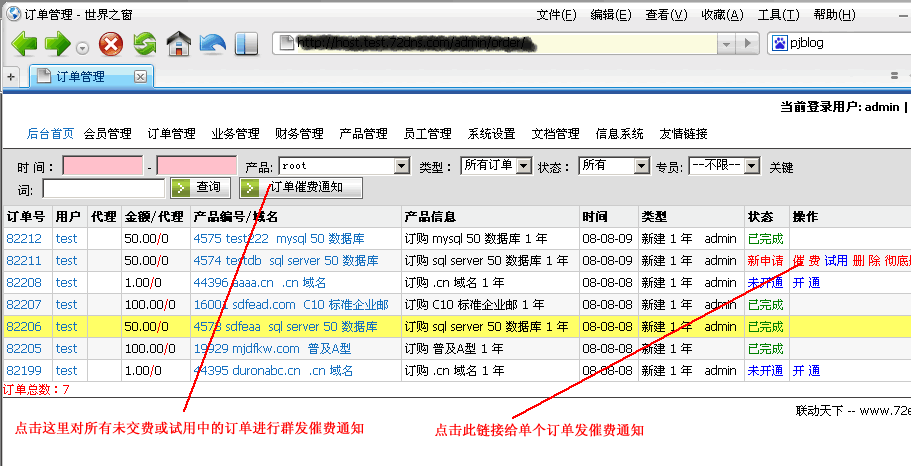Click the green refresh page button
This screenshot has width=911, height=466.
click(145, 44)
